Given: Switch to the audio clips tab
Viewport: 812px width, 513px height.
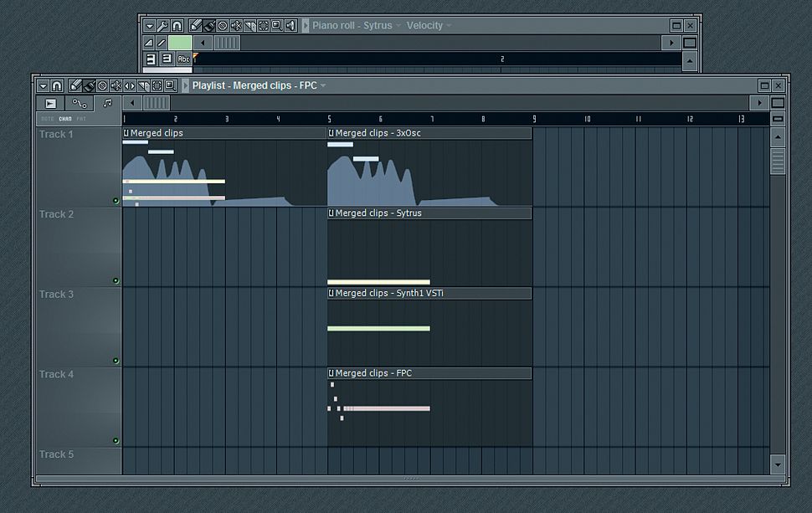Looking at the screenshot, I should click(x=51, y=104).
